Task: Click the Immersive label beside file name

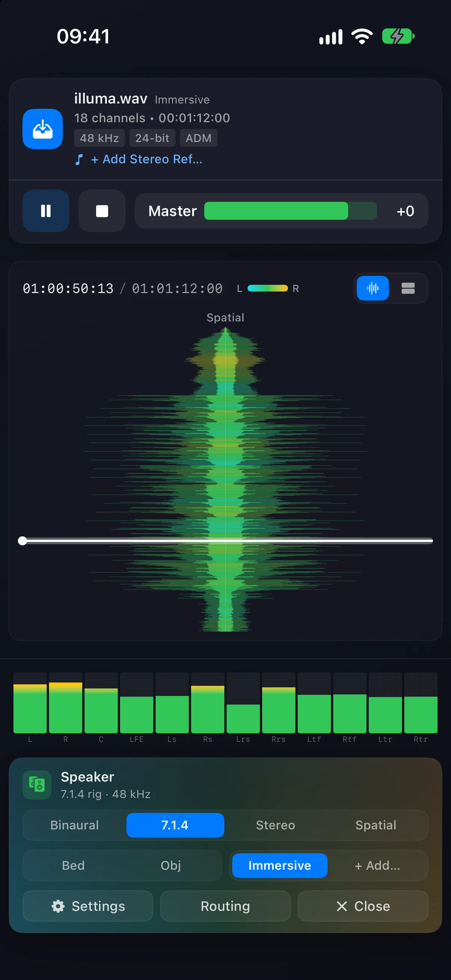Action: pyautogui.click(x=182, y=100)
